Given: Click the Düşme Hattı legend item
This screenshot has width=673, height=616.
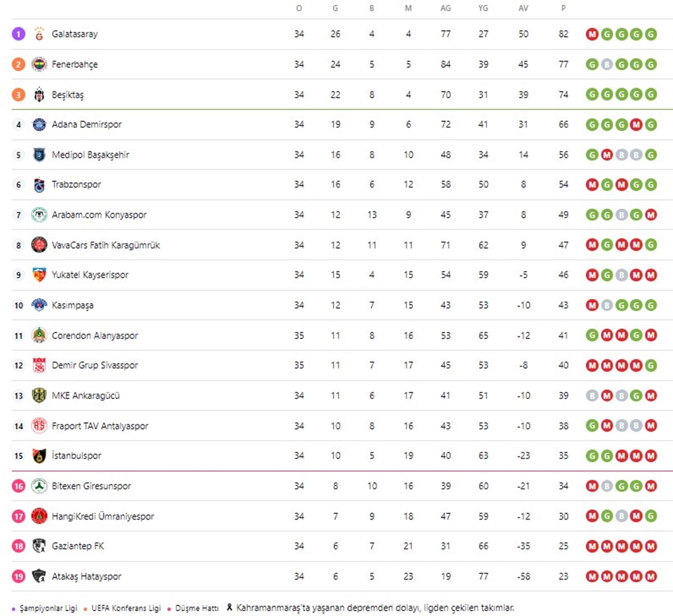Looking at the screenshot, I should (193, 608).
